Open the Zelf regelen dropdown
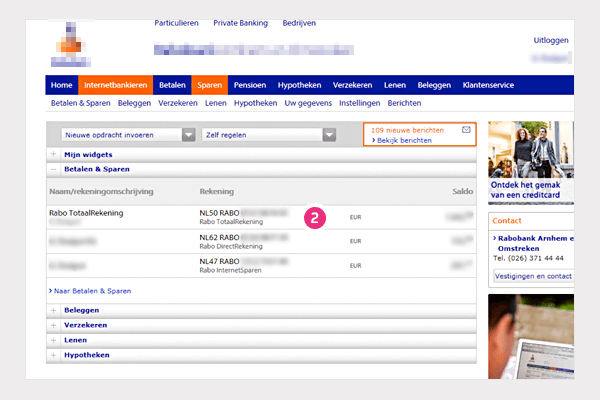This screenshot has width=600, height=400. click(269, 135)
